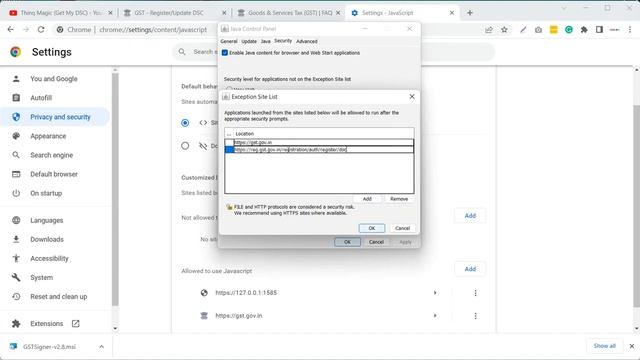Select 'Sites can use Javascript' radio button
The image size is (640, 360).
tap(185, 123)
